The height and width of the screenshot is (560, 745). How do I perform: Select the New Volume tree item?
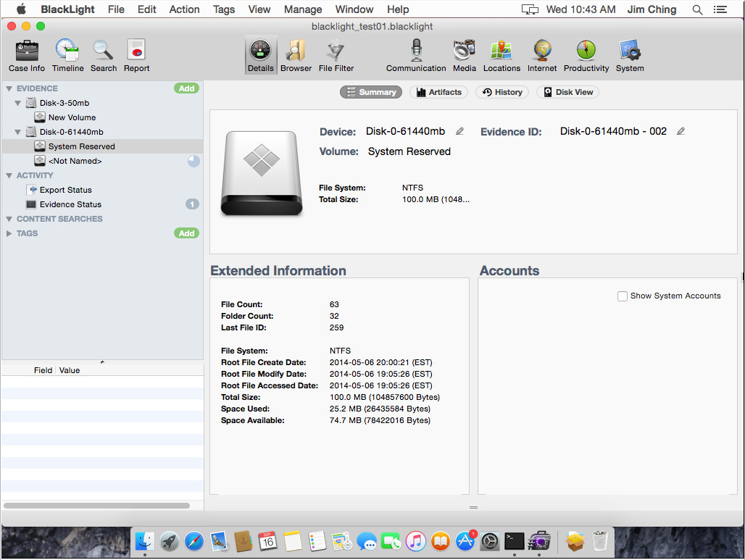point(72,117)
